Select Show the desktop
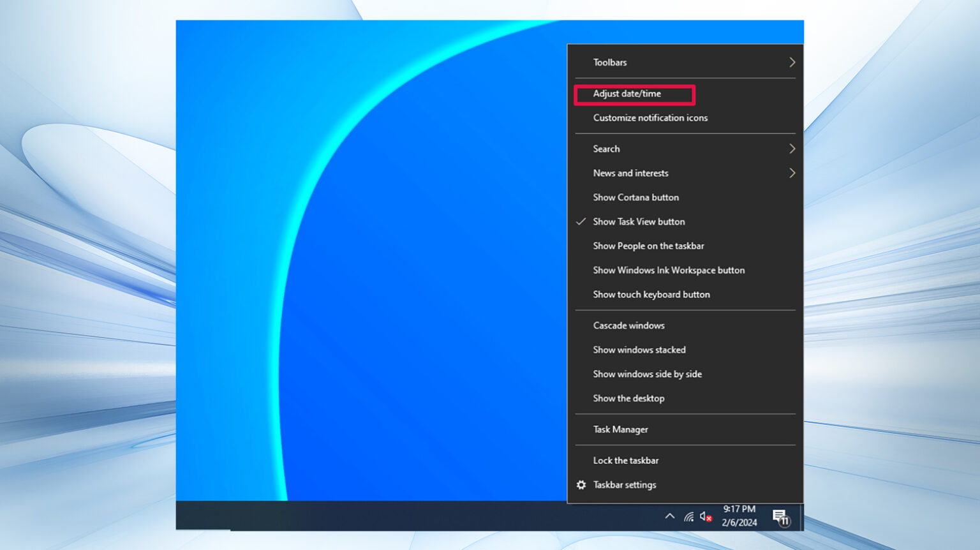Screen dimensions: 980x550 (628, 398)
